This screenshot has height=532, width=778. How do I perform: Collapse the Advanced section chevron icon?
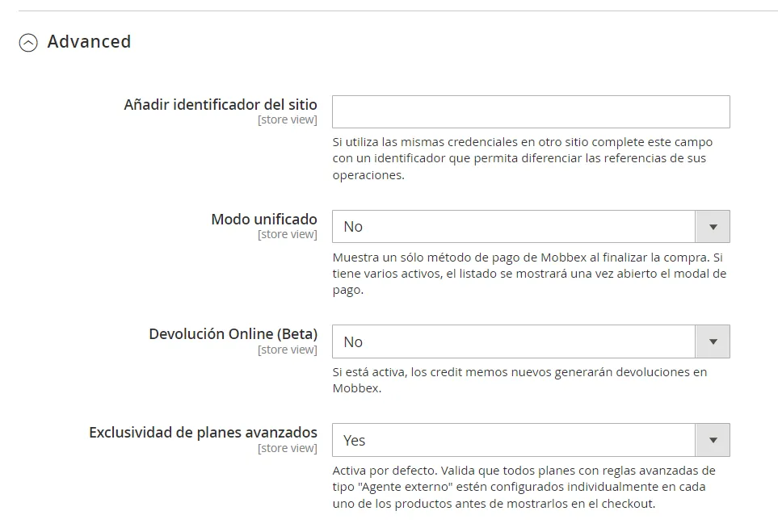click(28, 43)
